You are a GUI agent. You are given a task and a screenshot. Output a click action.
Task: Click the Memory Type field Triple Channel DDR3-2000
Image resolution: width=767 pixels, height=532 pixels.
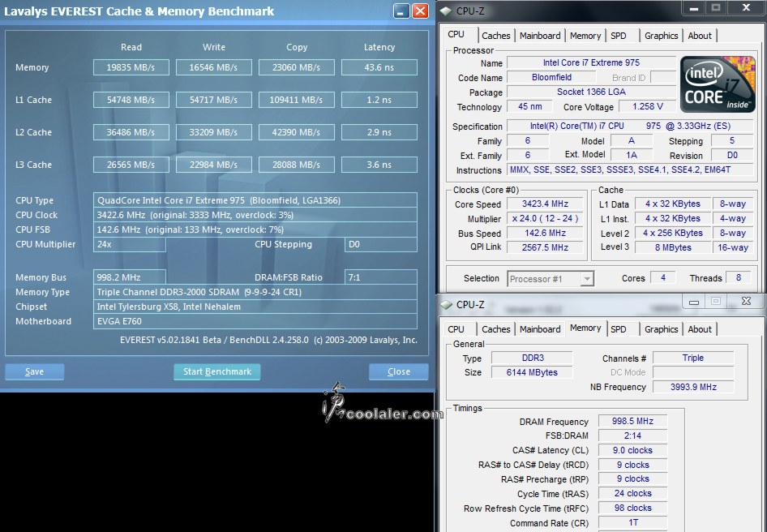point(255,292)
